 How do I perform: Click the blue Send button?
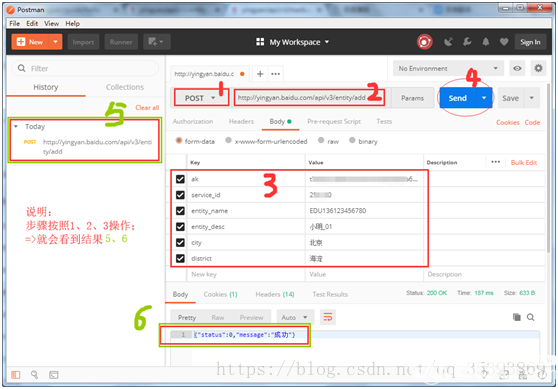point(458,98)
